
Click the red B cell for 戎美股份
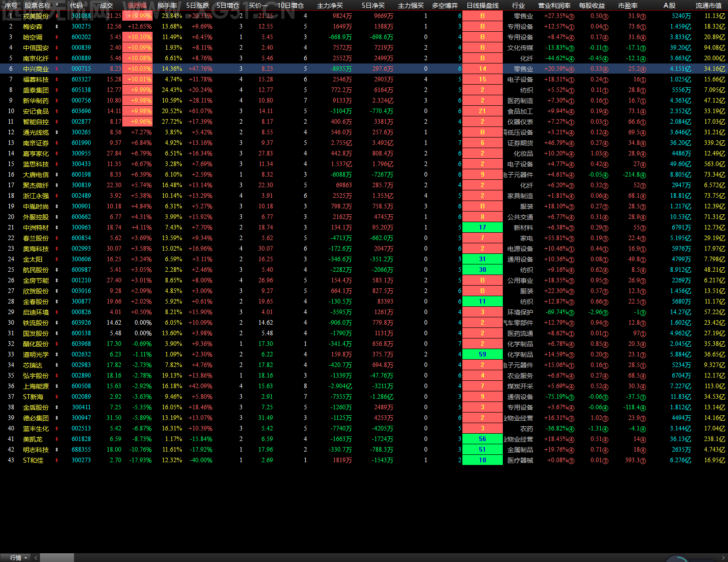pyautogui.click(x=483, y=16)
